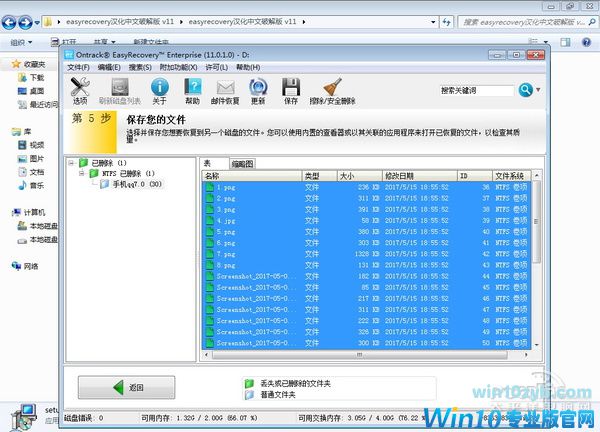Click the blue magnifier search icon
This screenshot has width=600, height=432.
[525, 90]
